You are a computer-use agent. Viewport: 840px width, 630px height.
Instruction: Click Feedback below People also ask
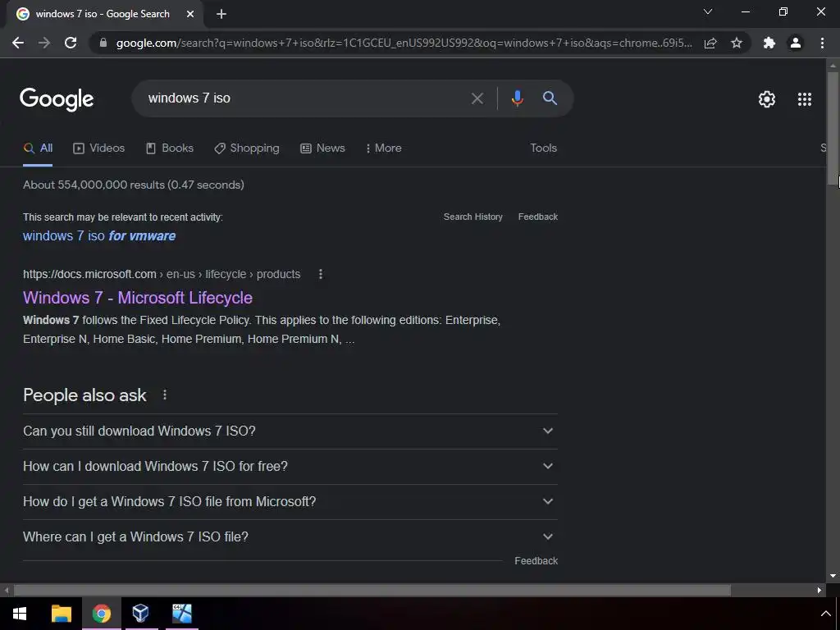click(x=536, y=561)
